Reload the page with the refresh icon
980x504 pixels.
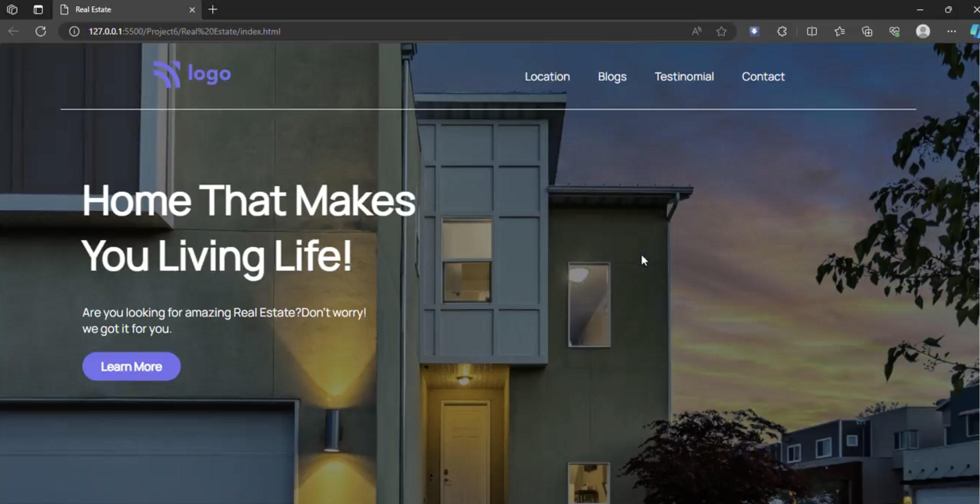tap(41, 31)
